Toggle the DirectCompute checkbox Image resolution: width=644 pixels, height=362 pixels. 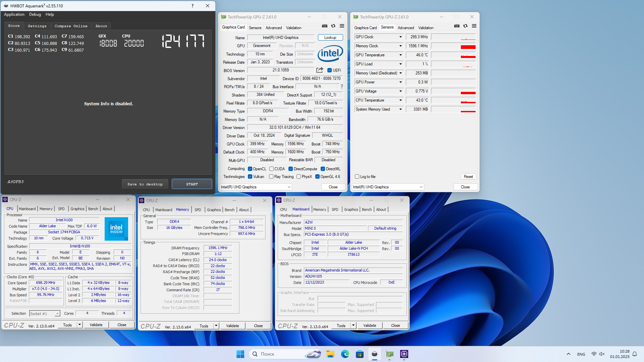(290, 169)
